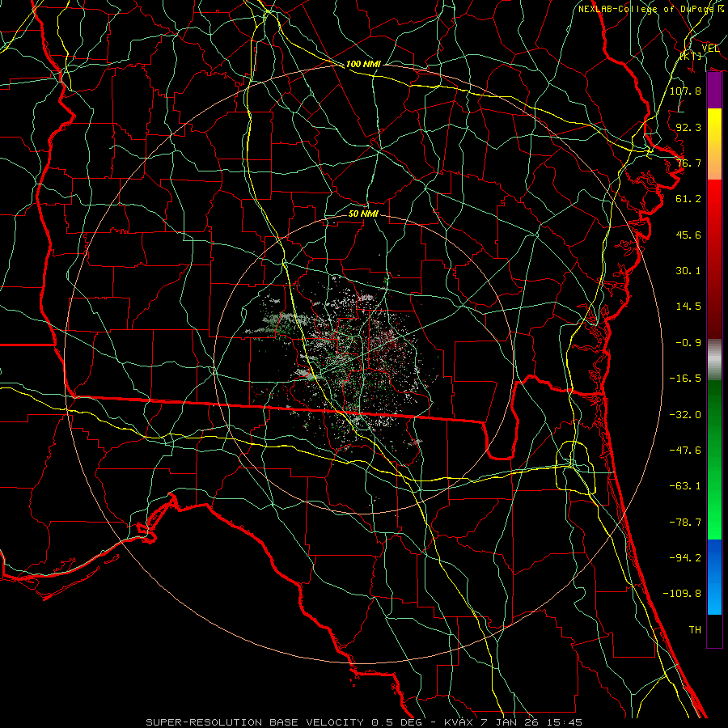Screen dimensions: 728x728
Task: Click the green segment of the velocity color bar
Action: 714,459
